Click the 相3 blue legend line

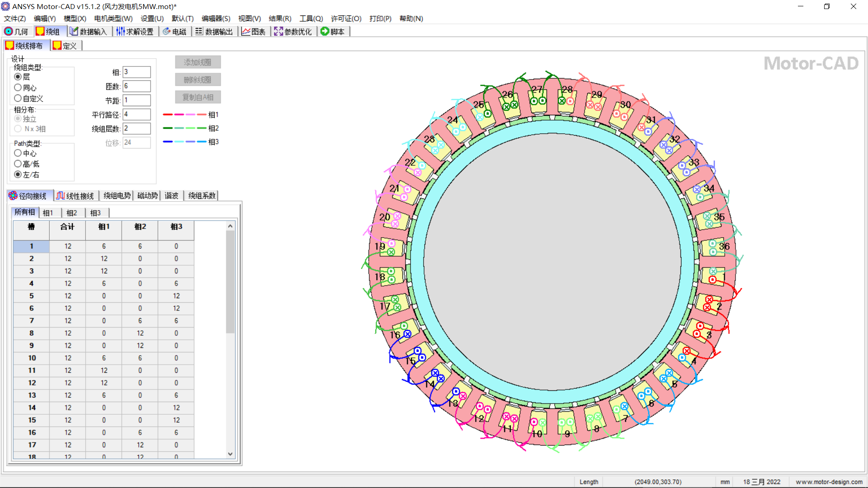click(x=184, y=142)
